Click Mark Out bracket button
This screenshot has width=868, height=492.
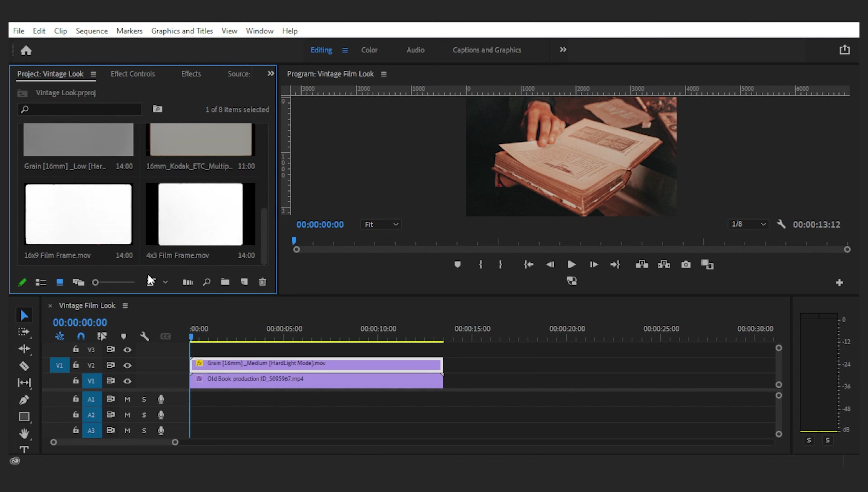click(500, 265)
